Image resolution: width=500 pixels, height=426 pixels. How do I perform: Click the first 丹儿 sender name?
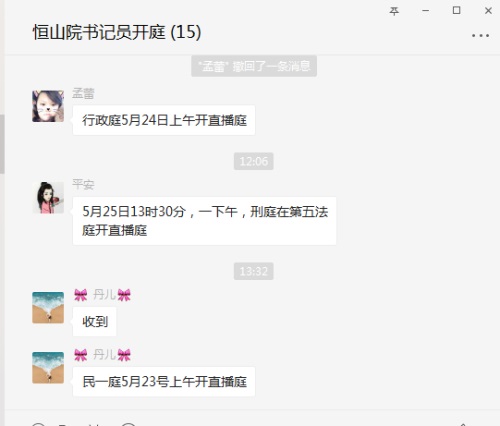pyautogui.click(x=102, y=295)
